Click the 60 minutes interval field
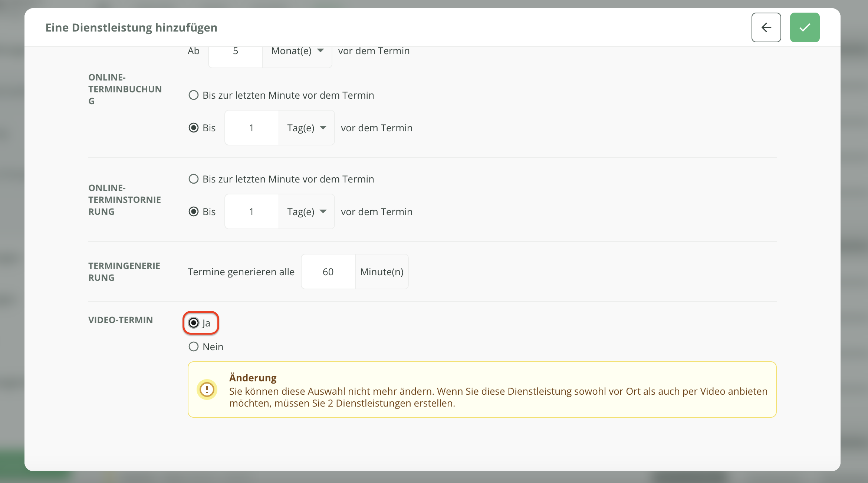 [x=328, y=272]
